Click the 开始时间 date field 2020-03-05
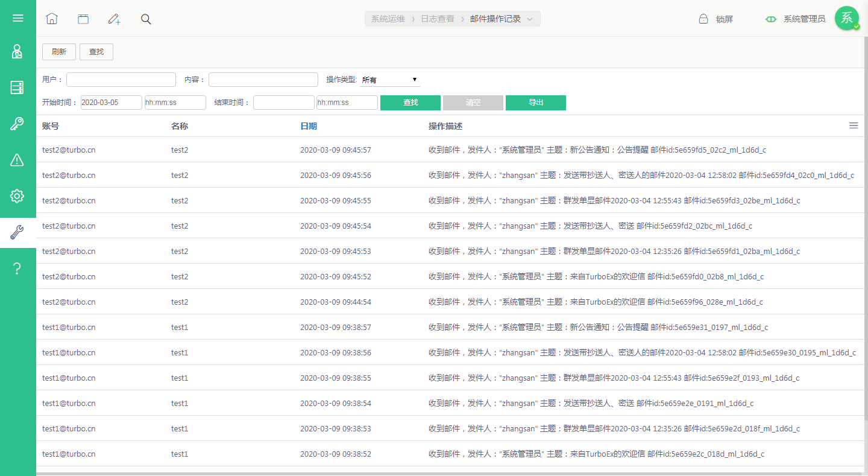The image size is (868, 476). (x=112, y=103)
